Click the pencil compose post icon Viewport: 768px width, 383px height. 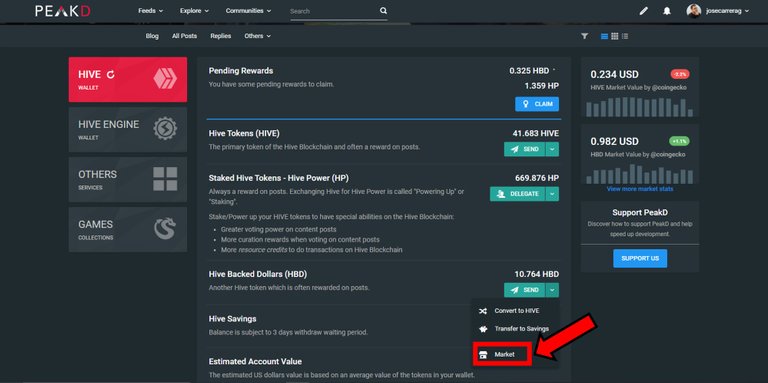tap(644, 11)
